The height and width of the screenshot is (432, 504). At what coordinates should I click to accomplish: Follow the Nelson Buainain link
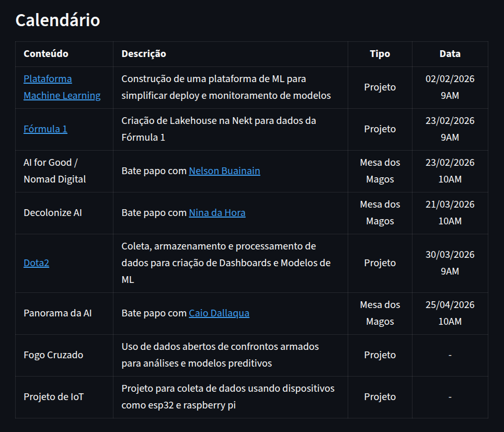(x=224, y=171)
